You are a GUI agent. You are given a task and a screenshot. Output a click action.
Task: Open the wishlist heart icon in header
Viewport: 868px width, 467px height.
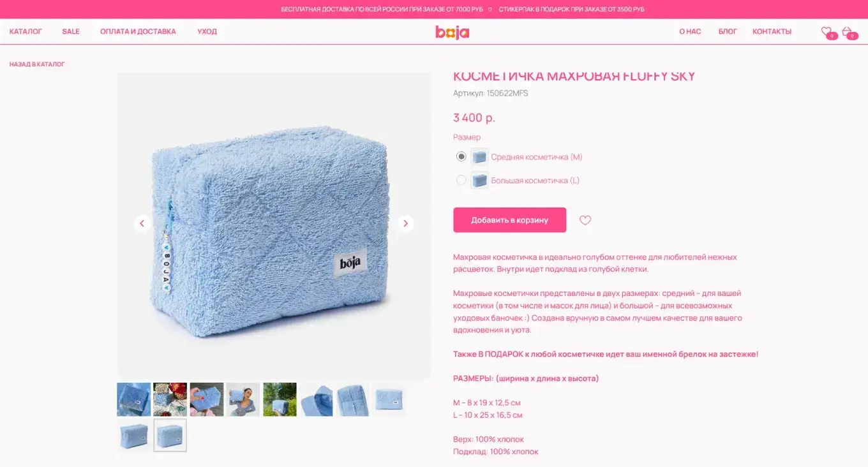827,31
